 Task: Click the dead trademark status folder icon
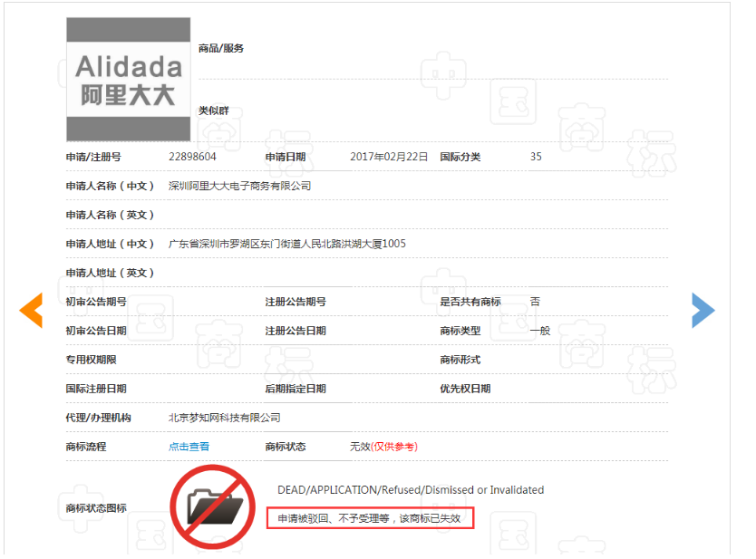click(x=213, y=507)
